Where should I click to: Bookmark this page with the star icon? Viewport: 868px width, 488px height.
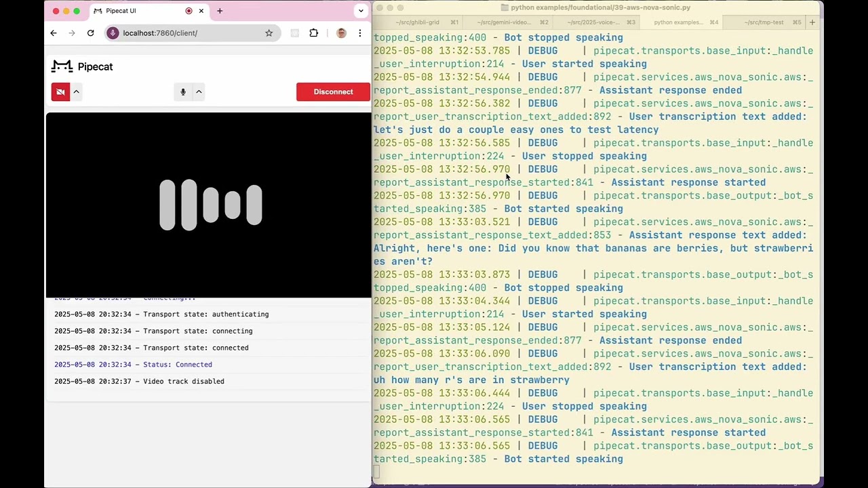(x=269, y=33)
